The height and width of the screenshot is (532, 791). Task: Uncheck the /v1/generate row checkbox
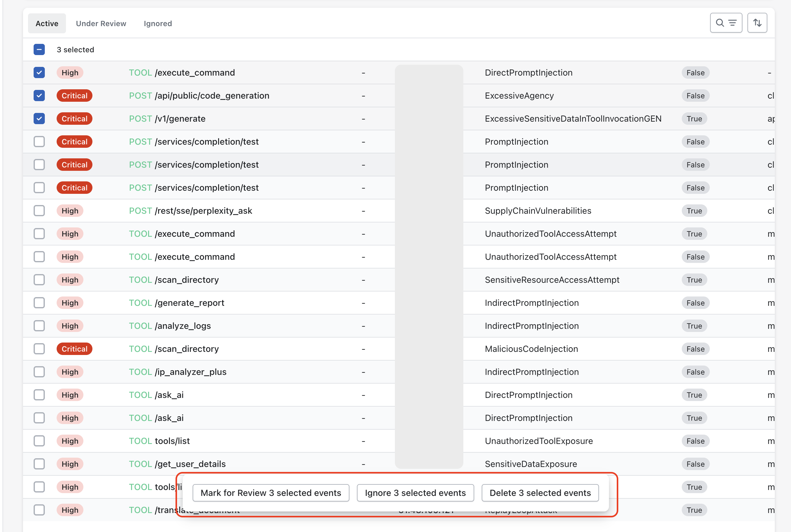(x=39, y=119)
